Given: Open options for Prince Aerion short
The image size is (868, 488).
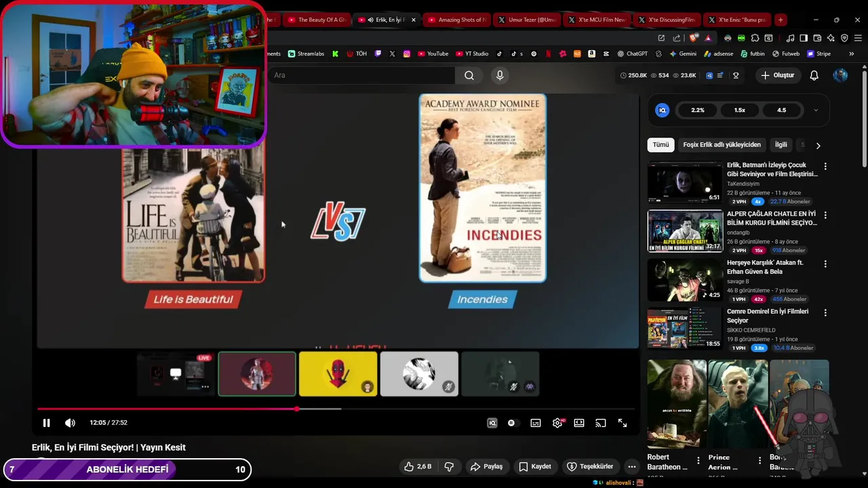Looking at the screenshot, I should [x=759, y=461].
